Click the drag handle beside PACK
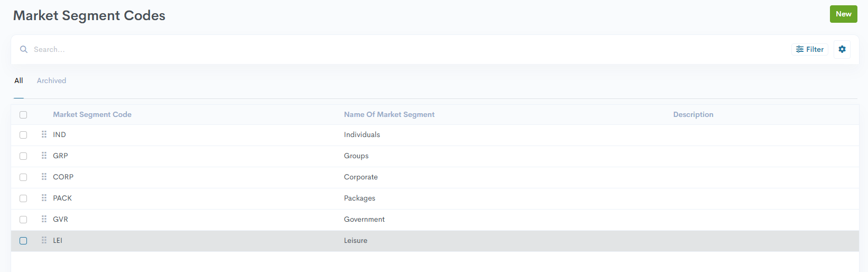868x272 pixels. tap(44, 198)
